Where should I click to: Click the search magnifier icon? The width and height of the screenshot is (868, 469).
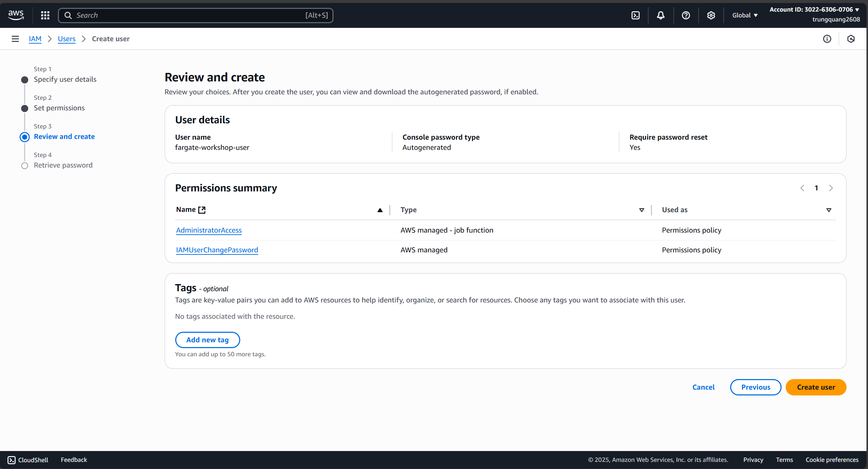(x=68, y=15)
